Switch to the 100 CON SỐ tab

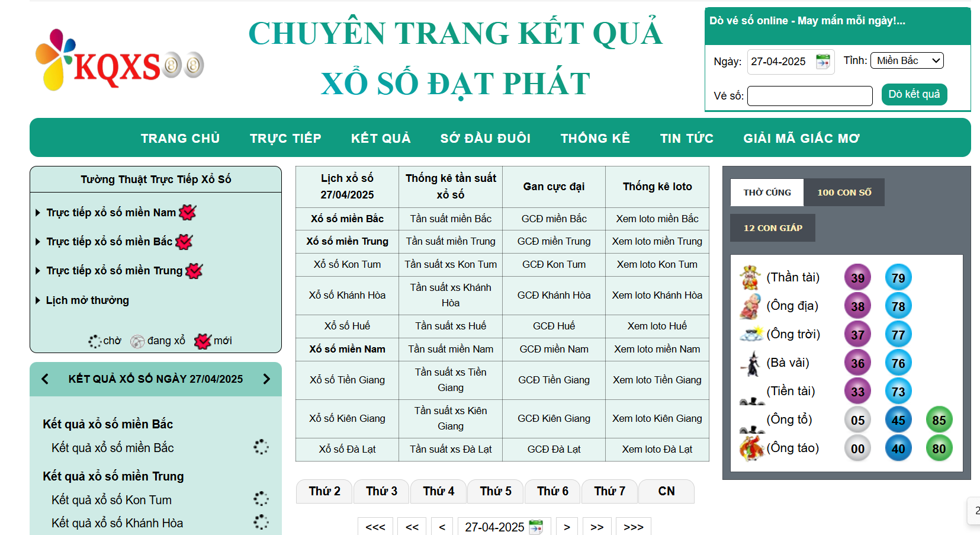pos(844,193)
